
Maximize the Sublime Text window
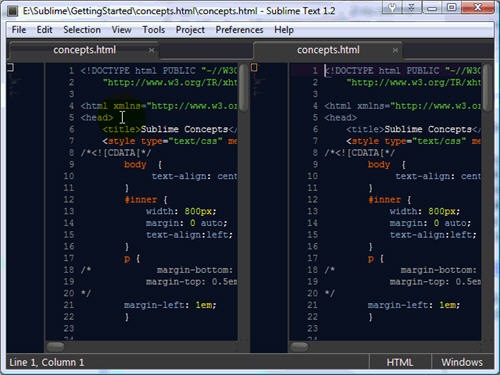452,7
